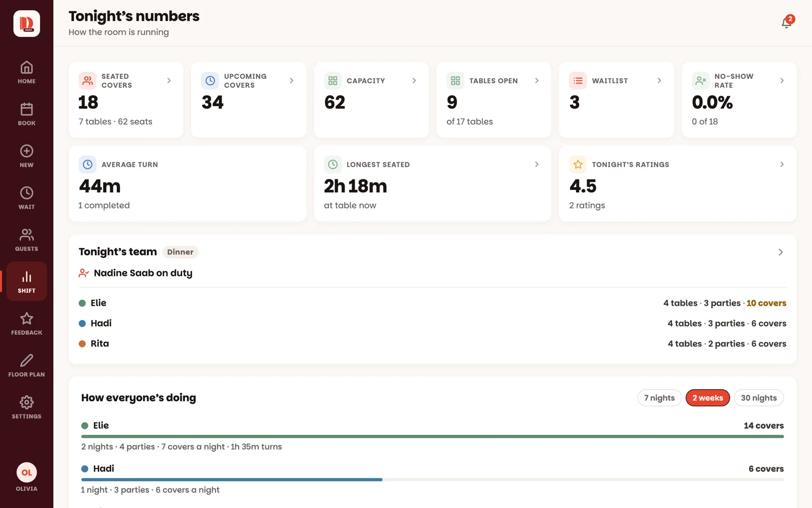The image size is (812, 508).
Task: Click the Upcoming Covers clock icon
Action: pyautogui.click(x=210, y=81)
